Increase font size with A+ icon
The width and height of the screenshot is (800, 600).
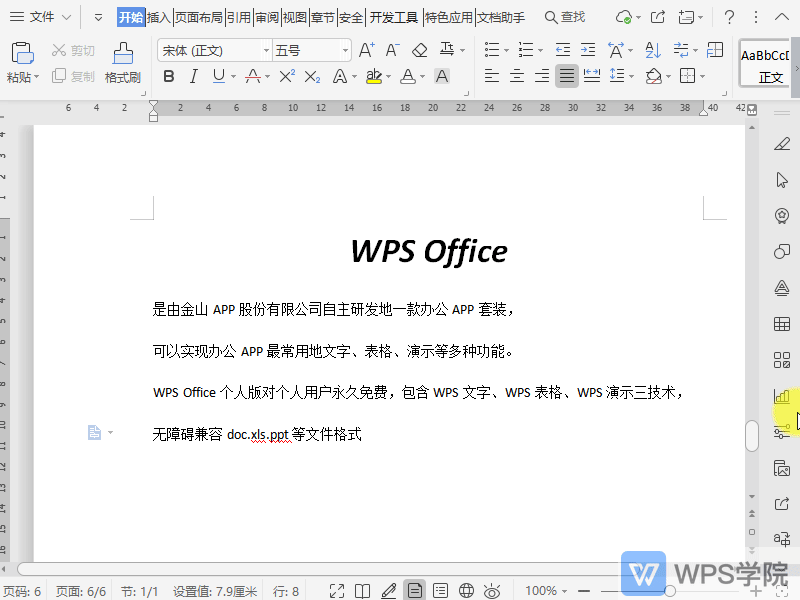(x=367, y=50)
